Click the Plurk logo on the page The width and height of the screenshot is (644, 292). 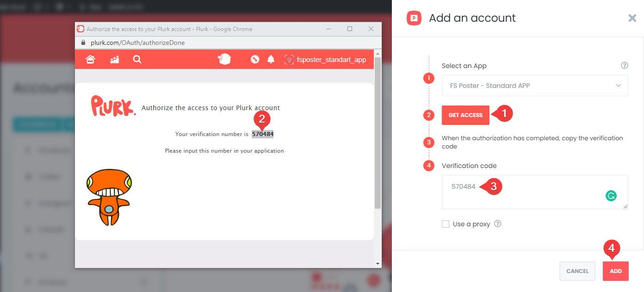[x=113, y=106]
